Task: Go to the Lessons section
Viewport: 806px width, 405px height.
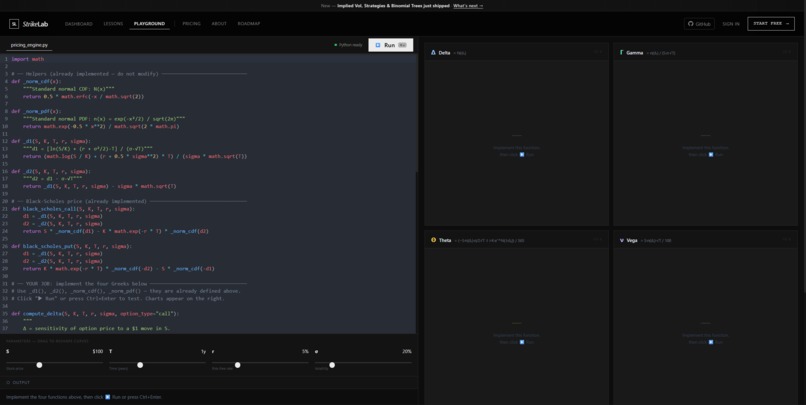Action: (x=113, y=24)
